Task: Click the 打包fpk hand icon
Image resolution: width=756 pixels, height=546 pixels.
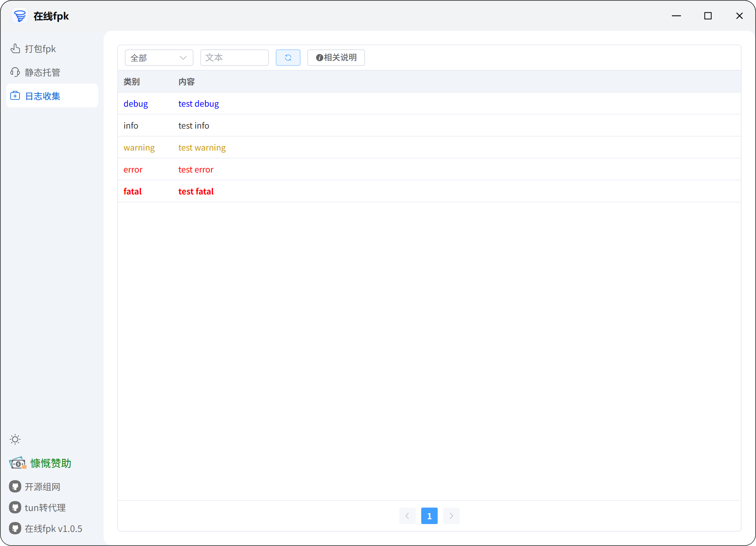Action: (x=15, y=49)
